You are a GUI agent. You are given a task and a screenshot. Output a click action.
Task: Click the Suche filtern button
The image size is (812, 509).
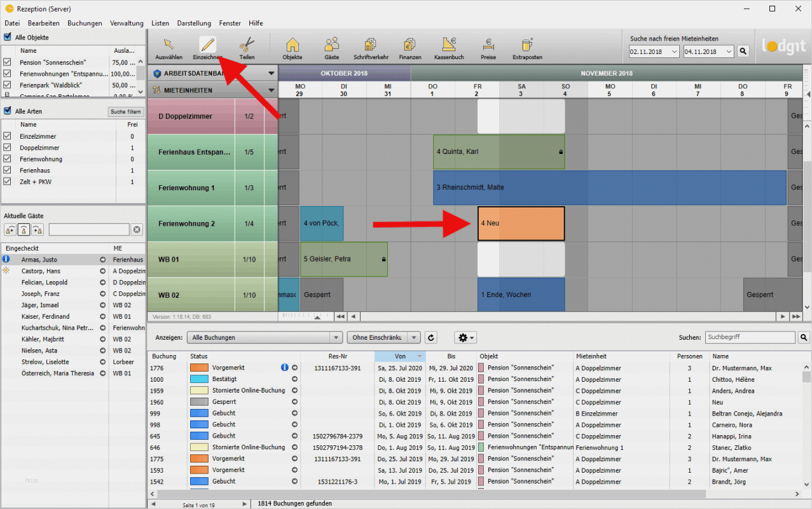126,112
